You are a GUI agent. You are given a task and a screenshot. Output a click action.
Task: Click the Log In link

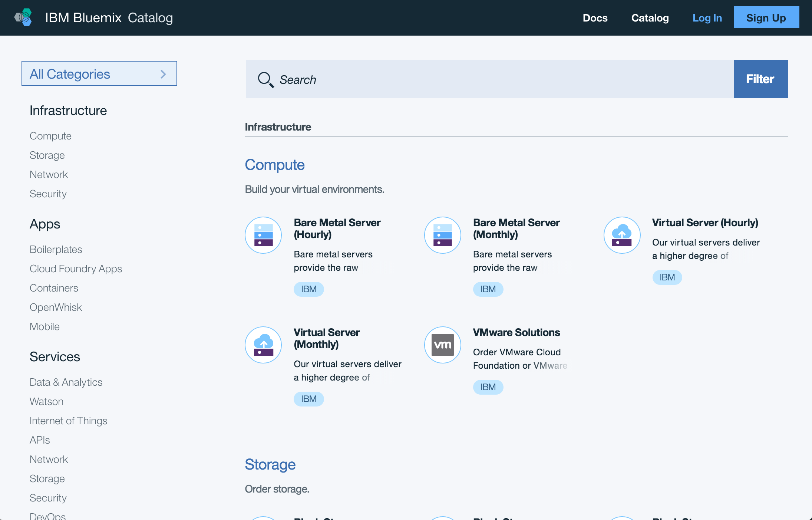707,18
